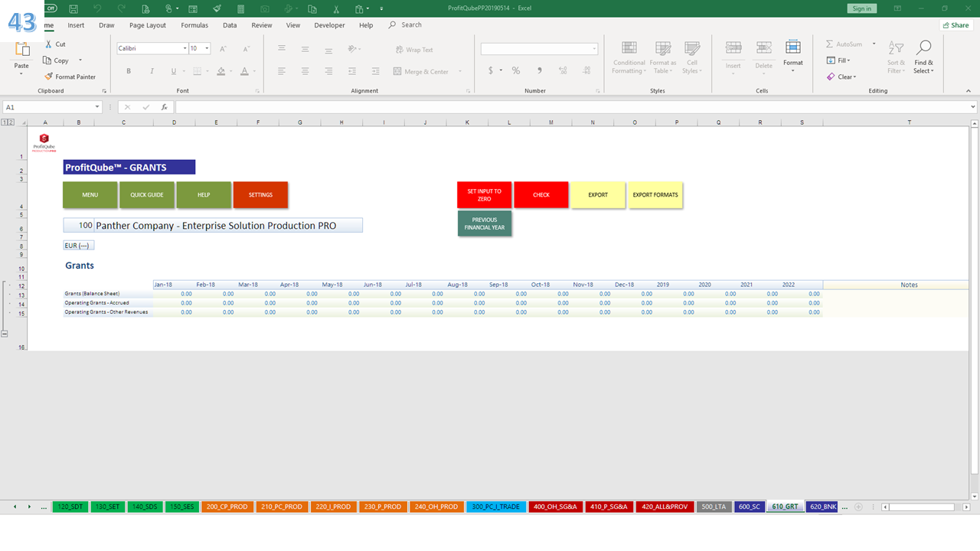
Task: Click the Percent Style icon
Action: (x=516, y=70)
